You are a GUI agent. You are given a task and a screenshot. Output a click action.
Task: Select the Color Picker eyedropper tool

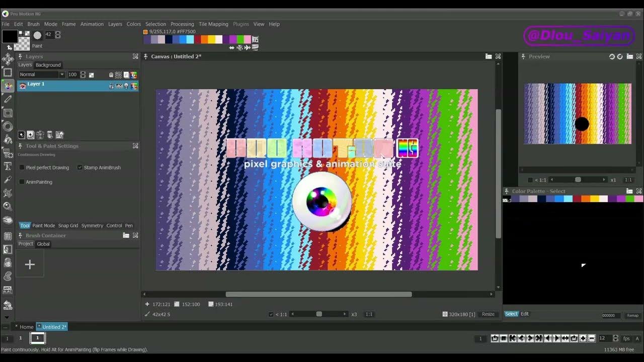8,179
